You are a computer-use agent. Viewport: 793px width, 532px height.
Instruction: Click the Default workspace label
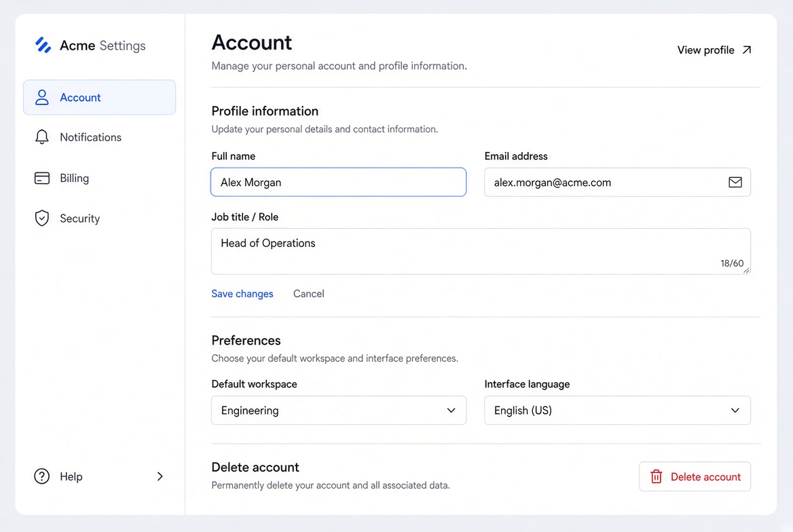pyautogui.click(x=255, y=384)
